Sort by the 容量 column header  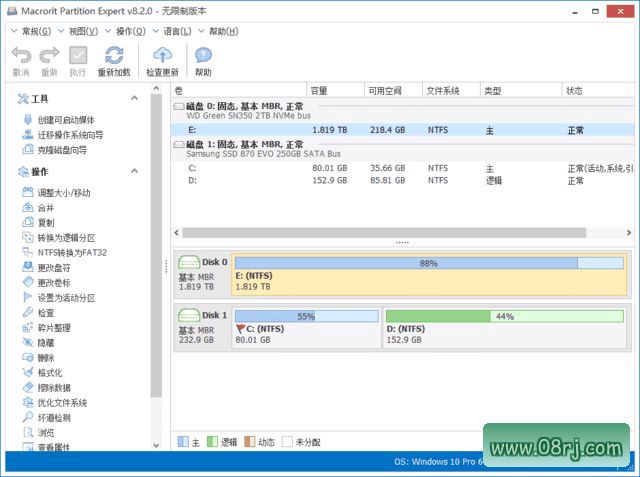[x=335, y=91]
